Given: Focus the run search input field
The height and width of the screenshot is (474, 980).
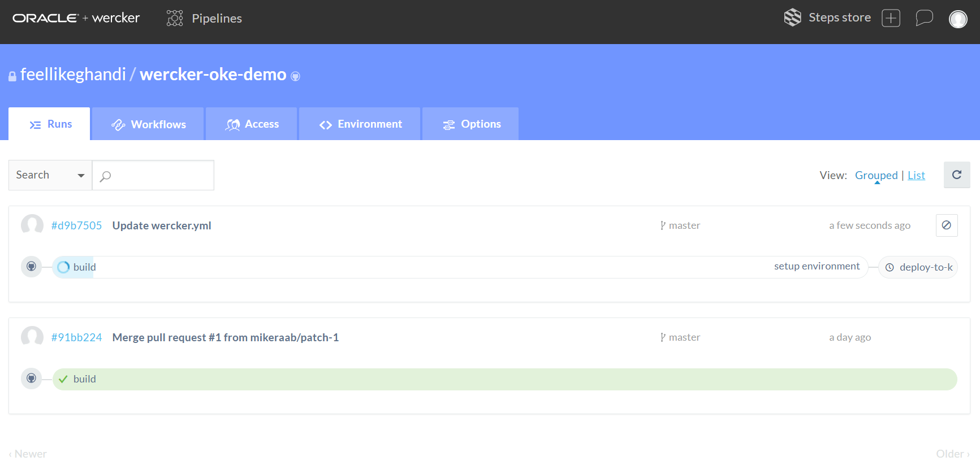Looking at the screenshot, I should point(153,175).
